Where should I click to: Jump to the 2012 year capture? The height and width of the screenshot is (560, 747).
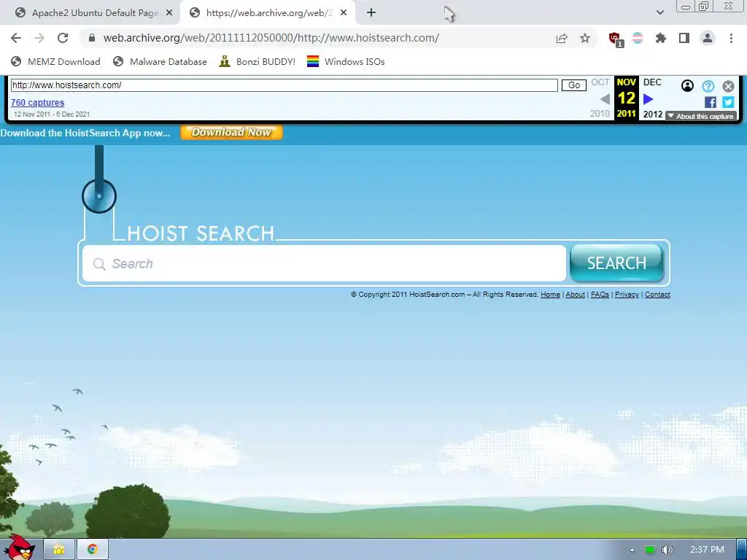(x=653, y=114)
